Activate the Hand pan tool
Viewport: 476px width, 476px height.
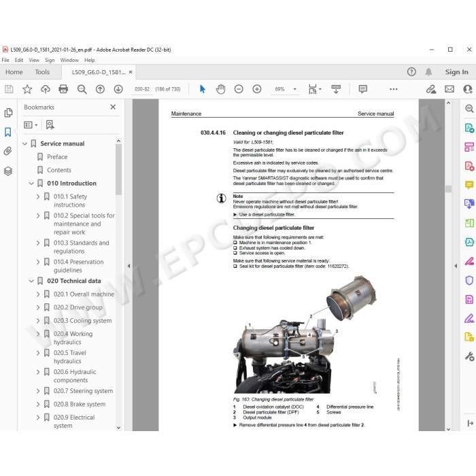221,89
